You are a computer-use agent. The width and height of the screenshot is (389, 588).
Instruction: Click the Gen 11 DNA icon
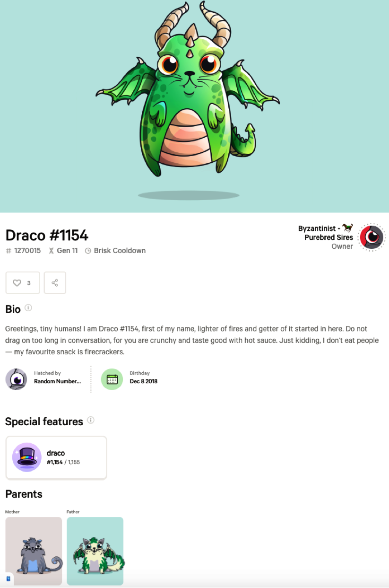click(x=52, y=251)
